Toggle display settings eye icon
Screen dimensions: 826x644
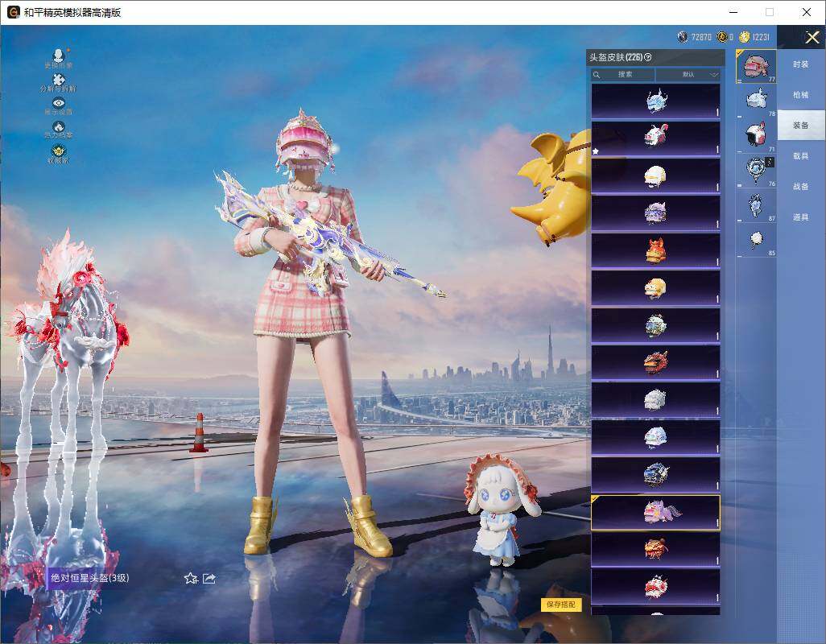click(59, 106)
